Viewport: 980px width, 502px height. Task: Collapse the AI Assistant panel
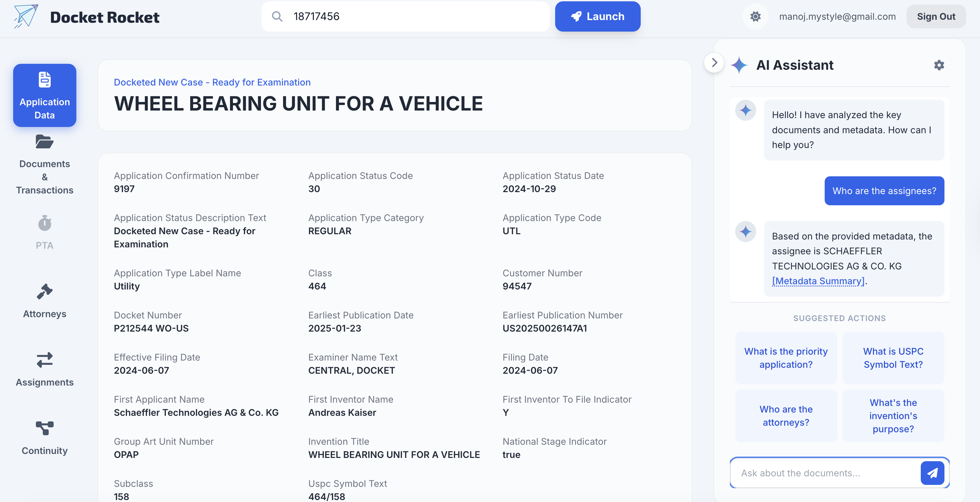714,63
